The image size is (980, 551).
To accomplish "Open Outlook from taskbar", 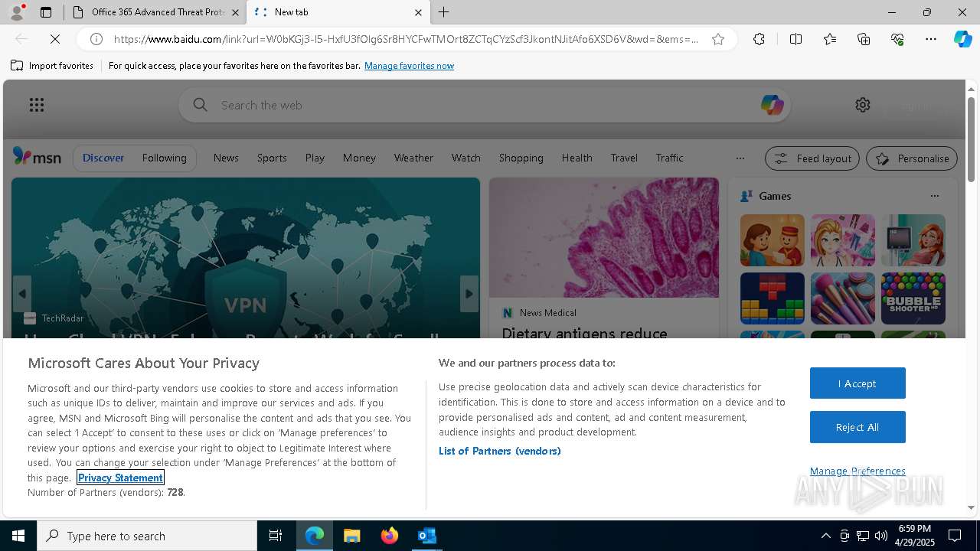I will point(426,536).
